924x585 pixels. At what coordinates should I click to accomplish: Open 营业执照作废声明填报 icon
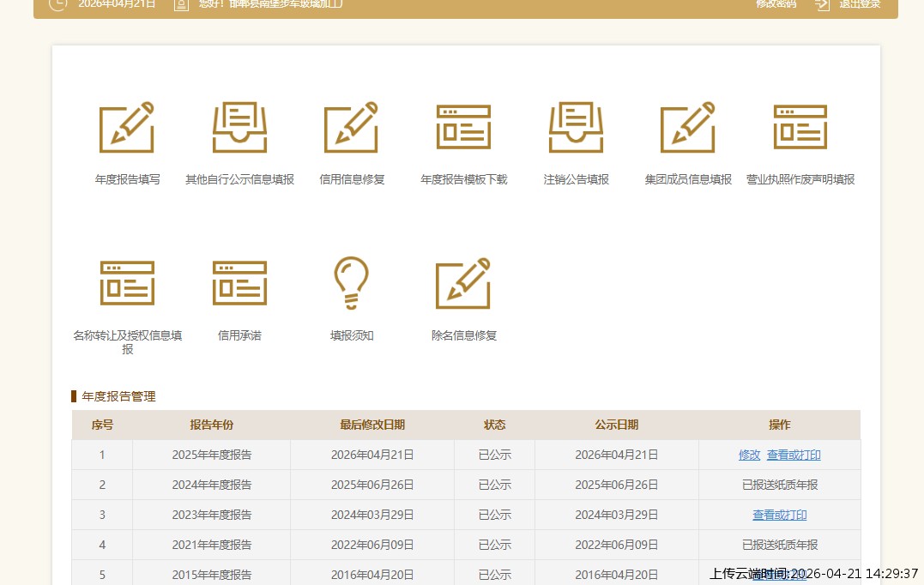click(800, 128)
